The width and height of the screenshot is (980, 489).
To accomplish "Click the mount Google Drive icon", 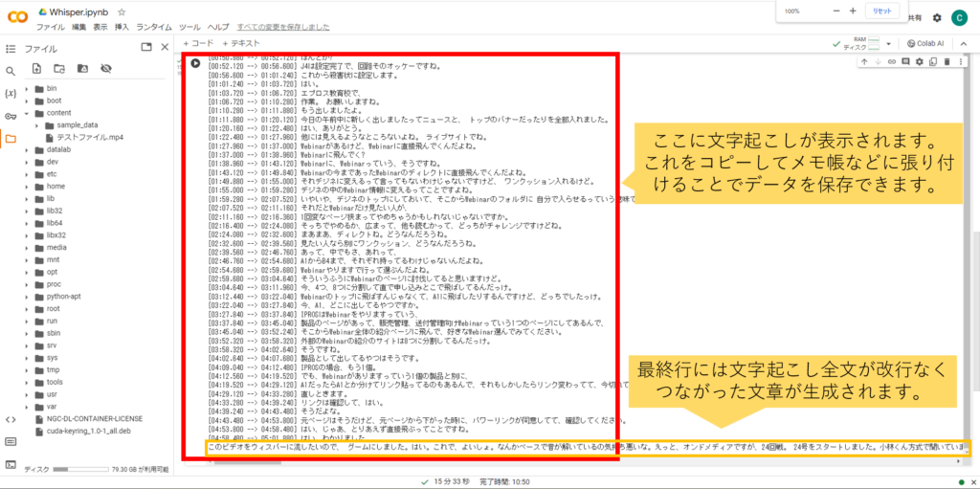I will pyautogui.click(x=82, y=69).
